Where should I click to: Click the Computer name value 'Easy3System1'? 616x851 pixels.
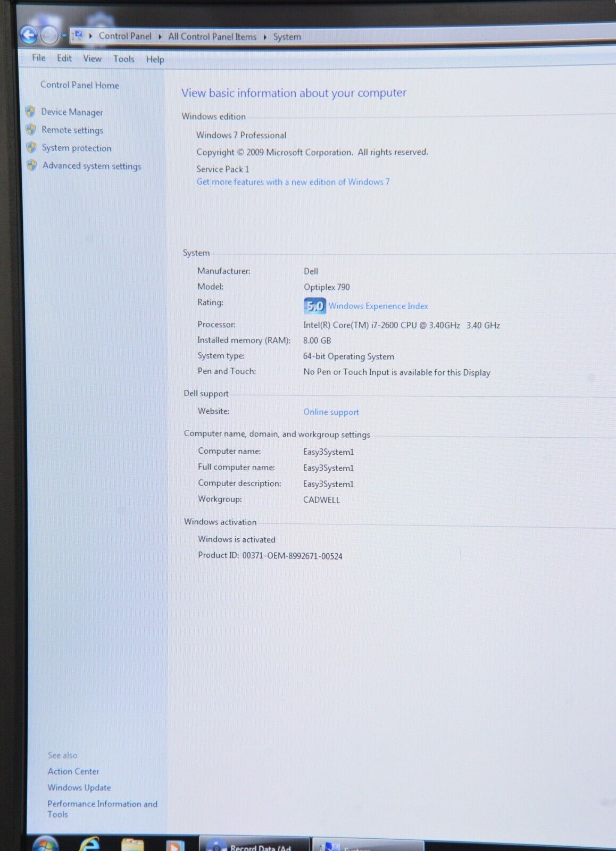pyautogui.click(x=328, y=452)
